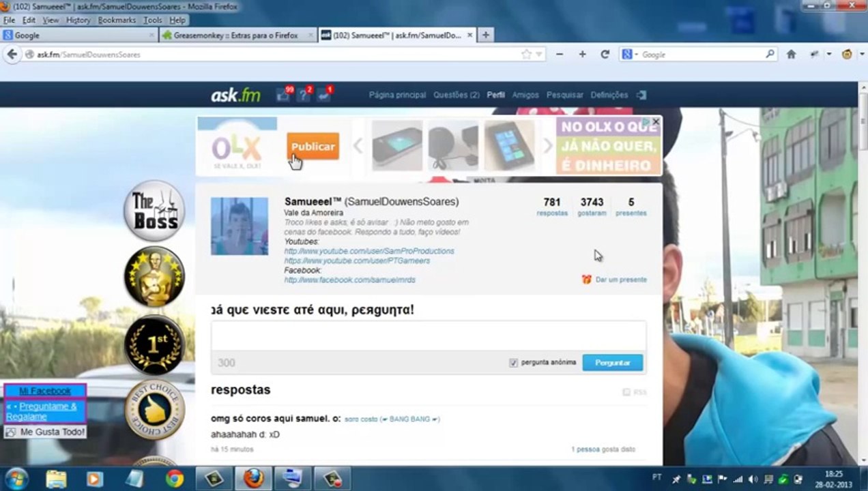Open the PTGameers YouTube link
The height and width of the screenshot is (491, 868).
[358, 261]
